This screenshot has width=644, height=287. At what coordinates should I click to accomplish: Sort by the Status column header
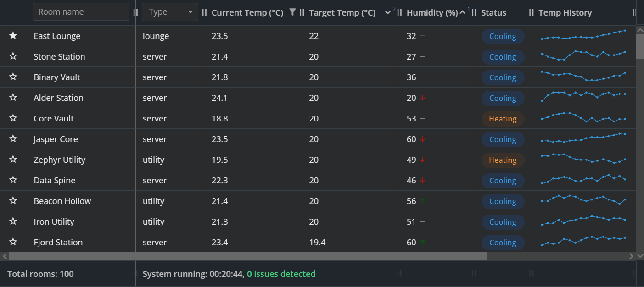tap(494, 13)
